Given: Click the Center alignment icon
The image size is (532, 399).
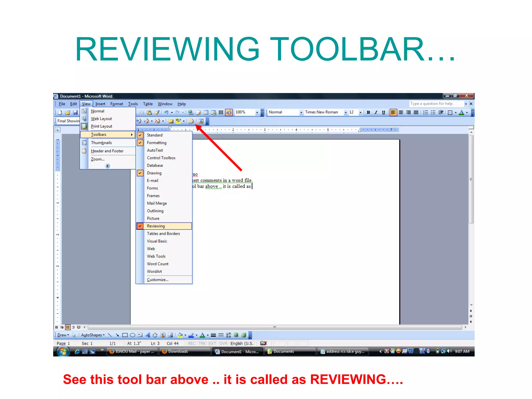Looking at the screenshot, I should point(401,112).
